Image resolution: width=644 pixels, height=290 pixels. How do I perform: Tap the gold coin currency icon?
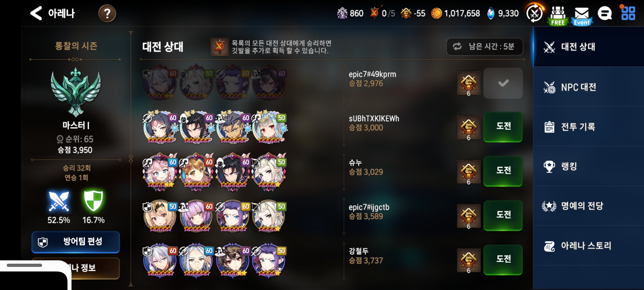pyautogui.click(x=436, y=13)
